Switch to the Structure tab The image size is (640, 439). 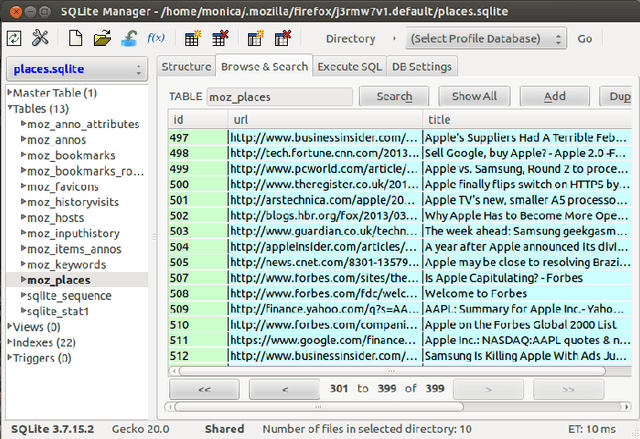(x=186, y=67)
